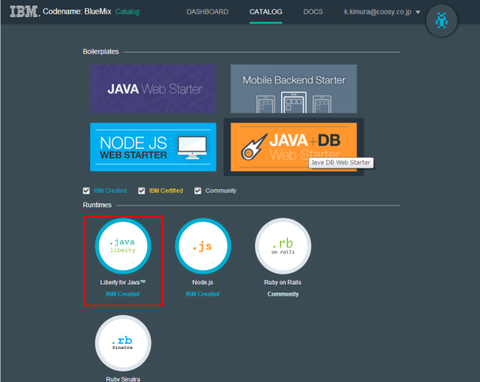The height and width of the screenshot is (382, 480).
Task: Click IBM Created under Liberty for Java
Action: point(123,294)
